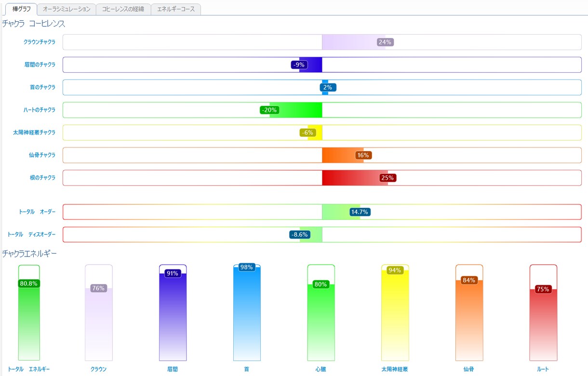Click the 16% sacral coherence value
Screen dimensions: 588x376
tap(363, 155)
